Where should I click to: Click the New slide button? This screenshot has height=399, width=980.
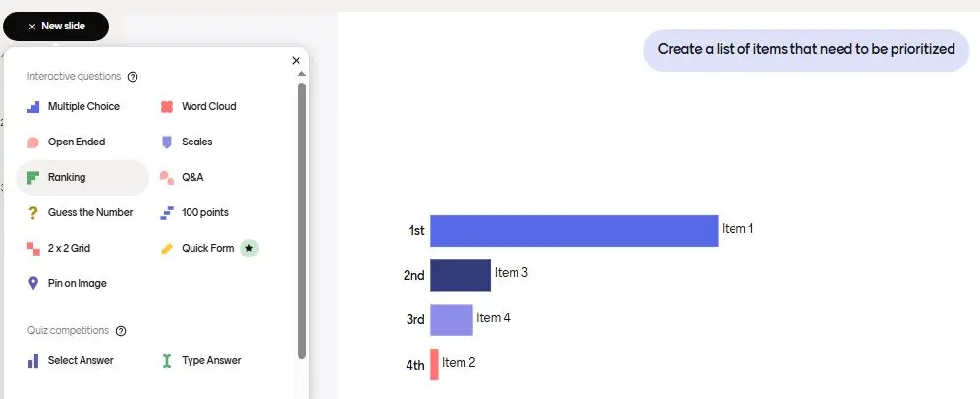[x=56, y=27]
